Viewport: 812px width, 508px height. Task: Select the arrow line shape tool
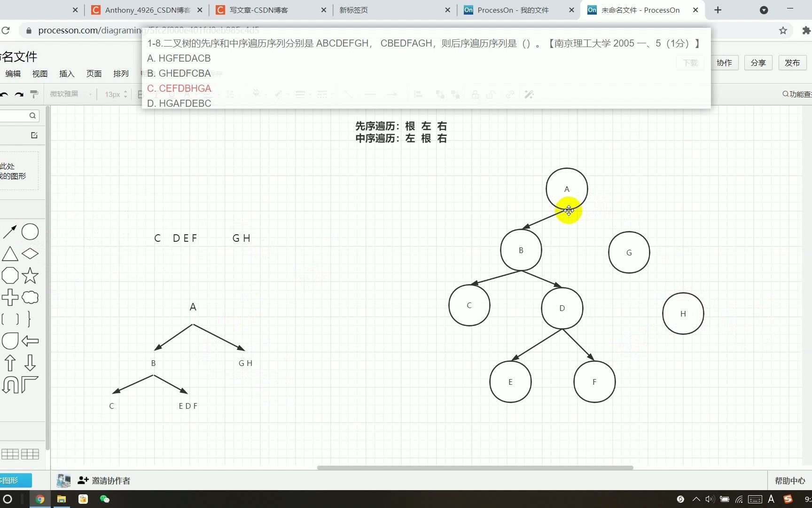point(10,232)
